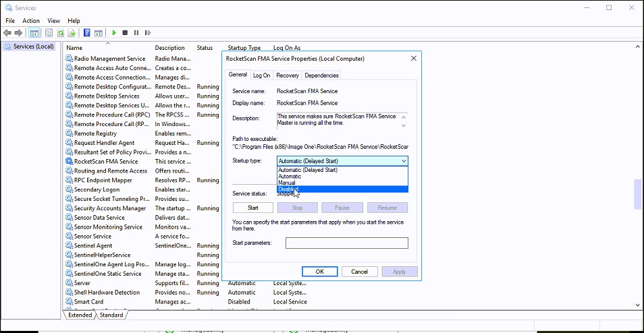Click the Export List toolbar icon

tap(72, 33)
